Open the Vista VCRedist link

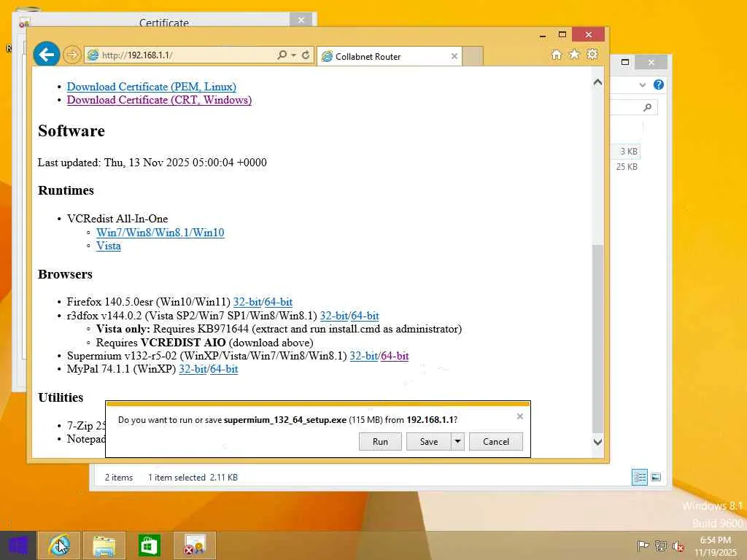(x=109, y=246)
